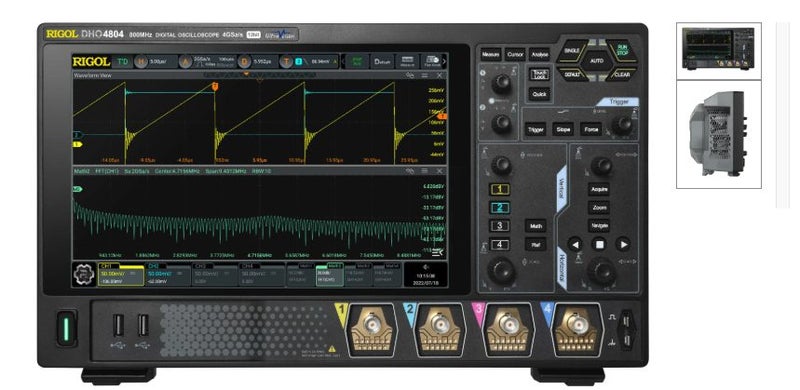Viewport: 800px width, 390px height.
Task: Toggle the green RUN STOP button
Action: 622,51
